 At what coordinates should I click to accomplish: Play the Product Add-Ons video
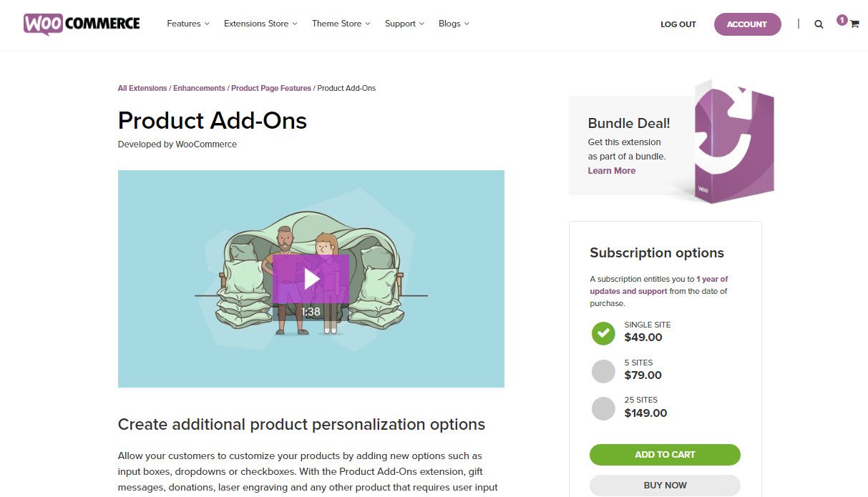[x=311, y=279]
